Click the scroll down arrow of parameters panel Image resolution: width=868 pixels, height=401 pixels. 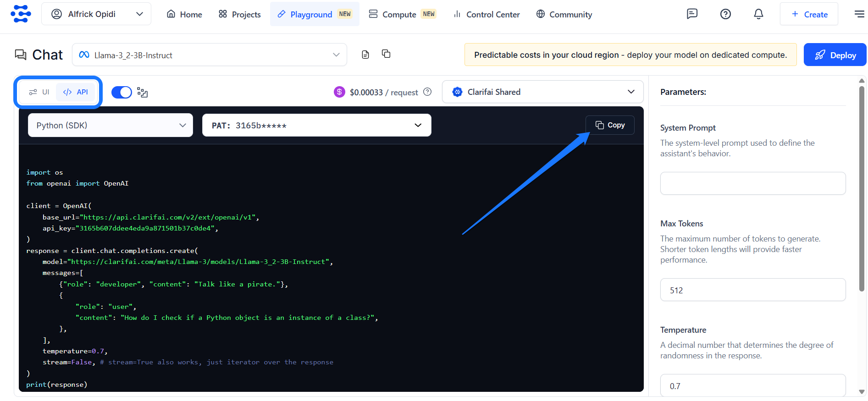coord(862,392)
